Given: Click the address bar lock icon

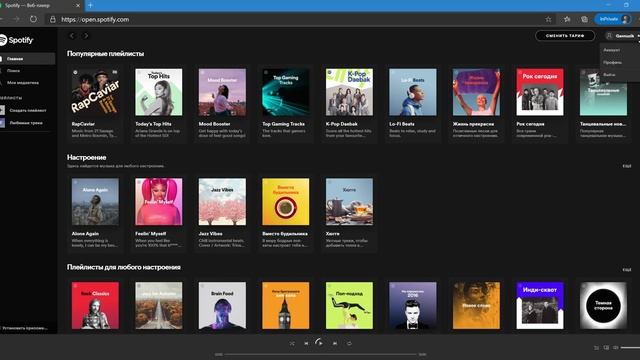Looking at the screenshot, I should coord(53,19).
